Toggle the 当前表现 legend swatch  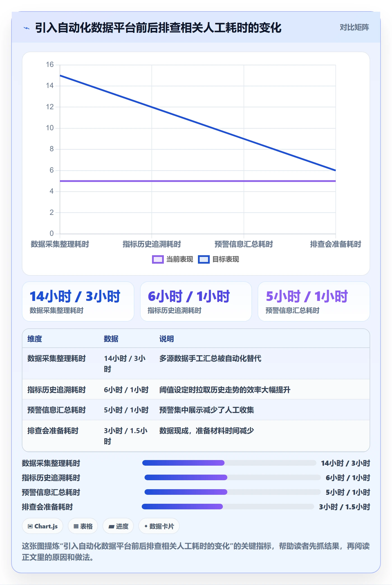(158, 259)
